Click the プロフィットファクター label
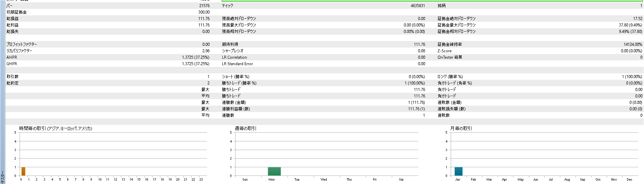 22,44
